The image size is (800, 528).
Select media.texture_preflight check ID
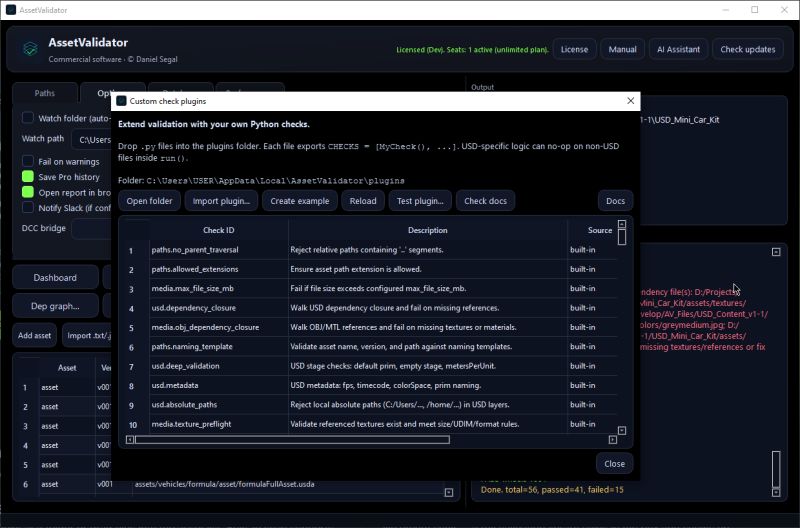point(191,424)
